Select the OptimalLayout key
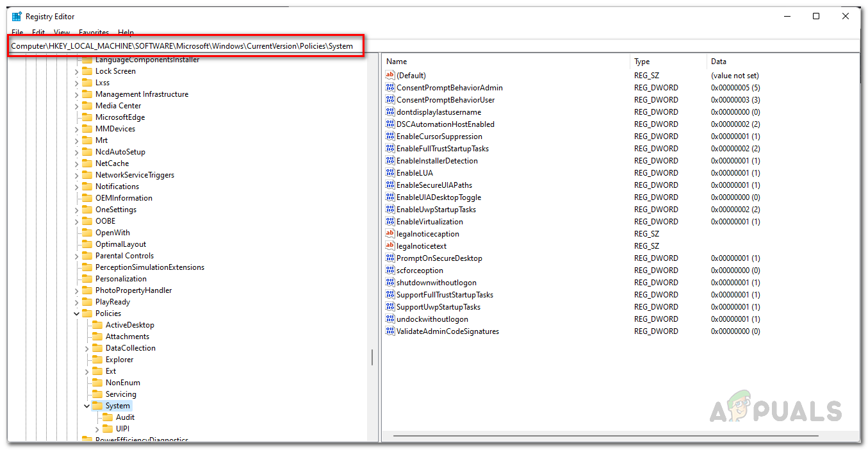This screenshot has width=868, height=450. [x=121, y=244]
